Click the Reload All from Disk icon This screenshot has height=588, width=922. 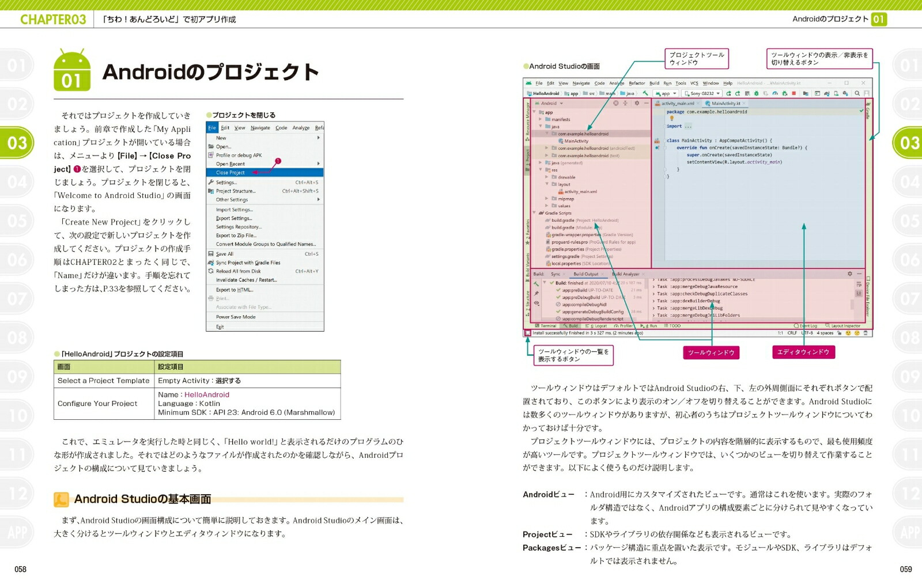click(x=211, y=271)
